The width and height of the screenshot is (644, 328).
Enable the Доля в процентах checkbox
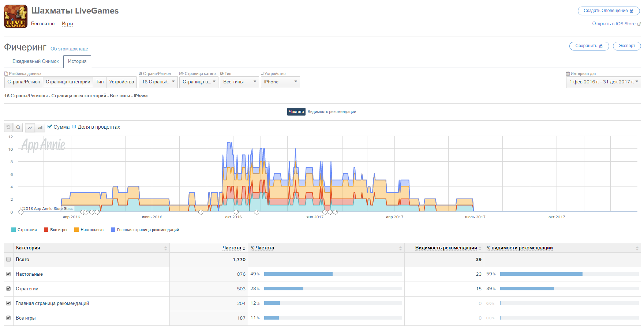click(x=74, y=127)
